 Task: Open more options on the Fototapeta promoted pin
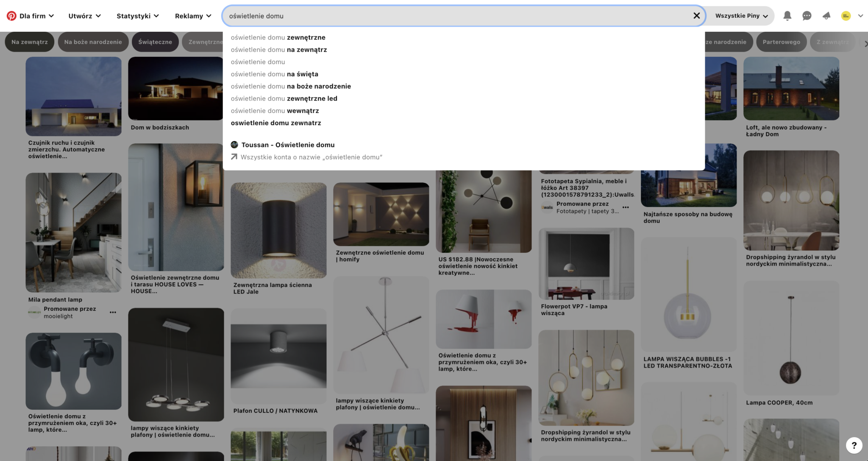click(626, 207)
